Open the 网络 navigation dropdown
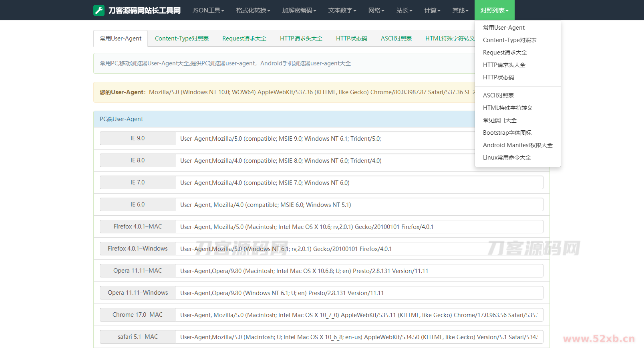 tap(376, 10)
